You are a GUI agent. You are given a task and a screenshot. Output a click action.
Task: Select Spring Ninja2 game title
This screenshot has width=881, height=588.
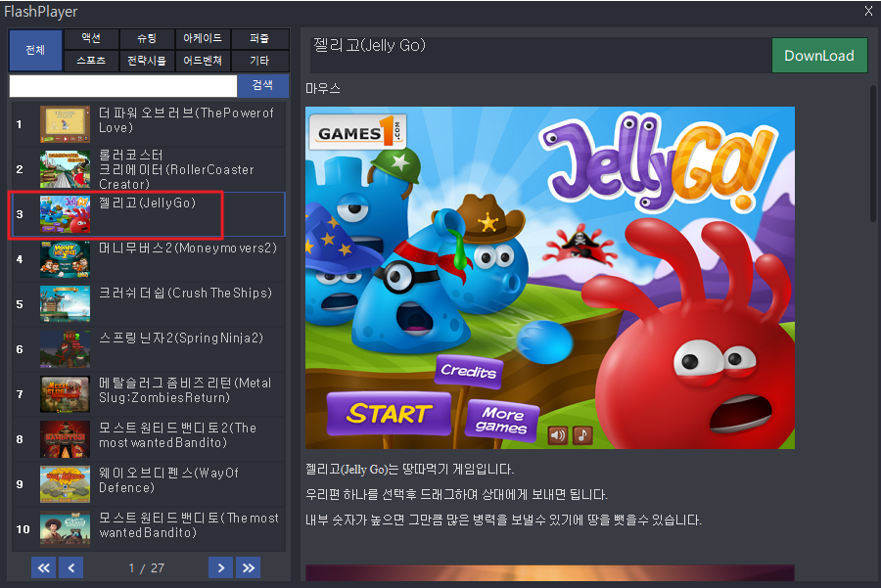pos(181,338)
